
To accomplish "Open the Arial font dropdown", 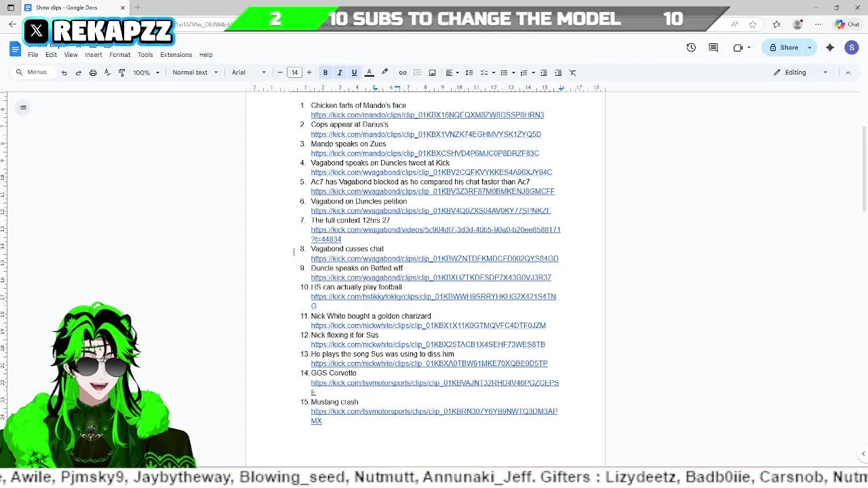I will (249, 73).
